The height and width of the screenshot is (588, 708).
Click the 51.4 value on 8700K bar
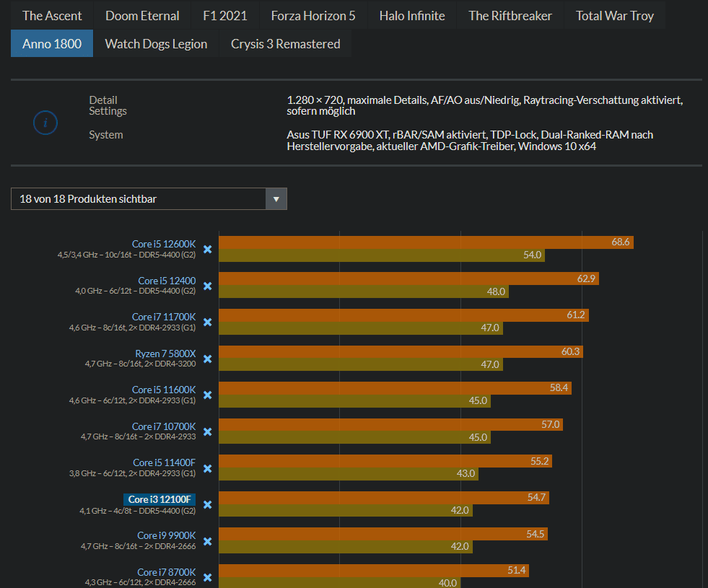517,570
